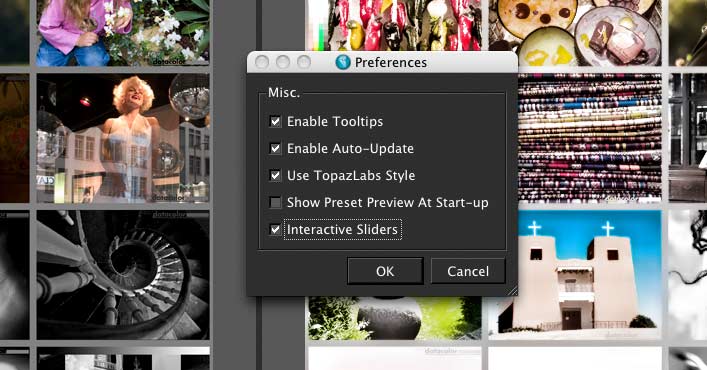This screenshot has height=370, width=707.
Task: Click the resize grip of Preferences dialog
Action: point(512,291)
